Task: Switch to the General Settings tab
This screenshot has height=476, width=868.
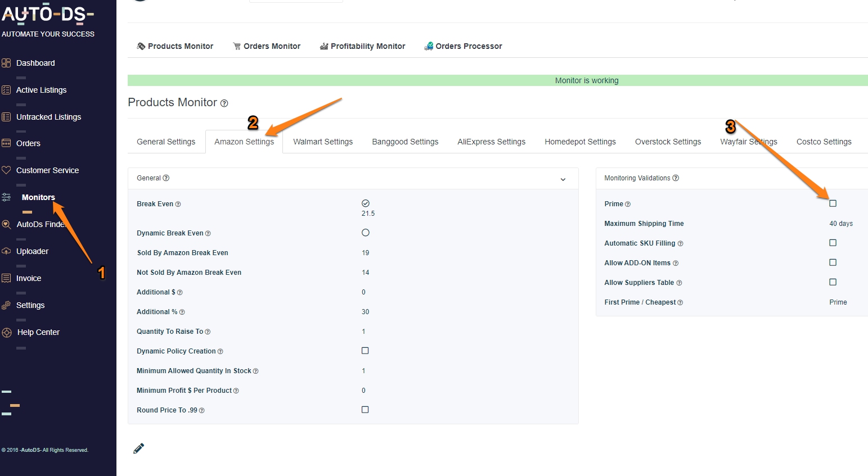Action: [166, 142]
